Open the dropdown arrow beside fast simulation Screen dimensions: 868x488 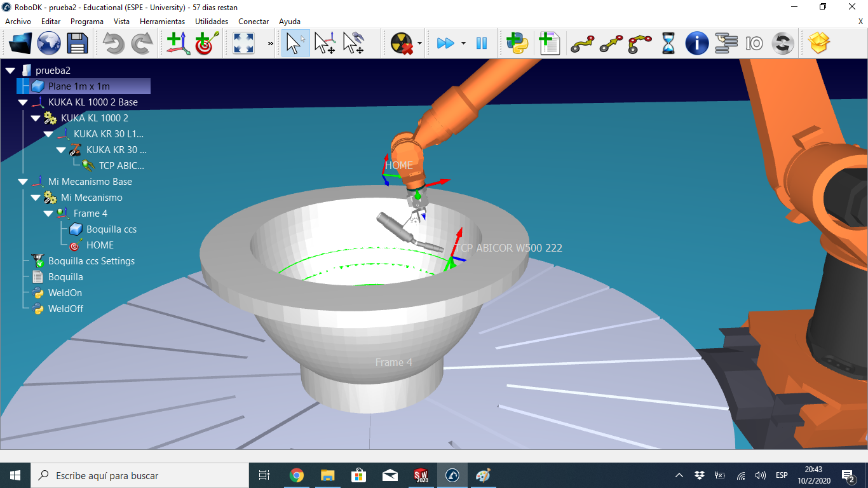coord(463,43)
